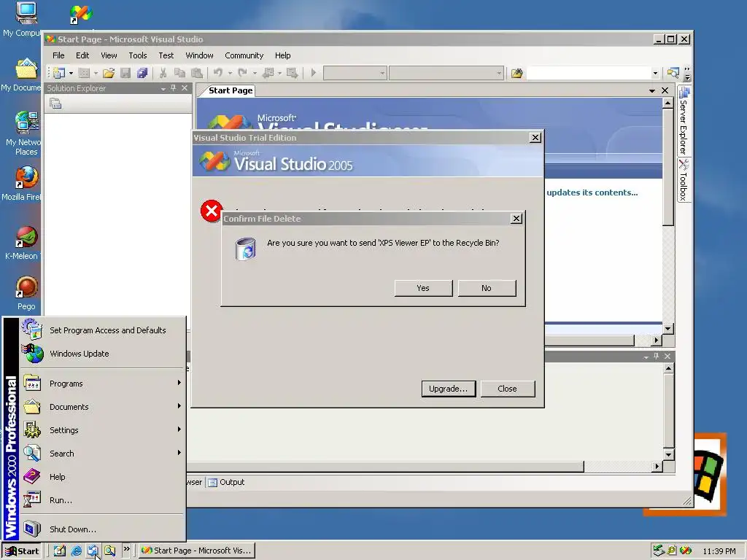The width and height of the screenshot is (747, 560).
Task: Open the active files dropdown beside Start Page tab
Action: [651, 90]
